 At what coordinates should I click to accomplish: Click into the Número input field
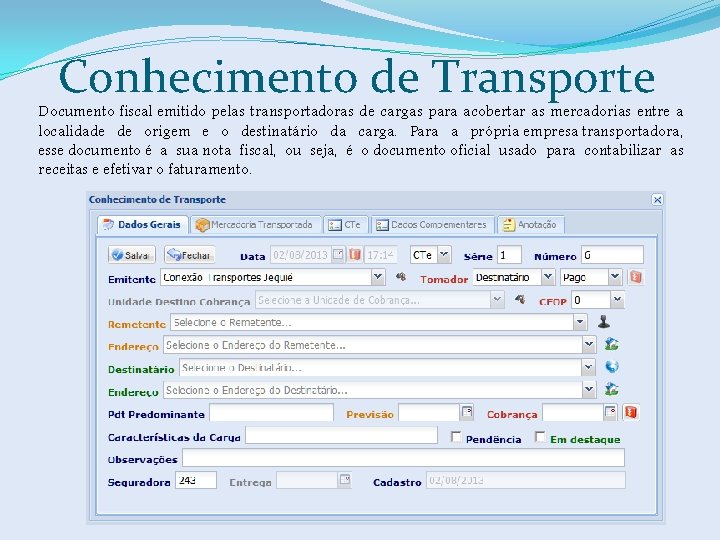click(613, 255)
